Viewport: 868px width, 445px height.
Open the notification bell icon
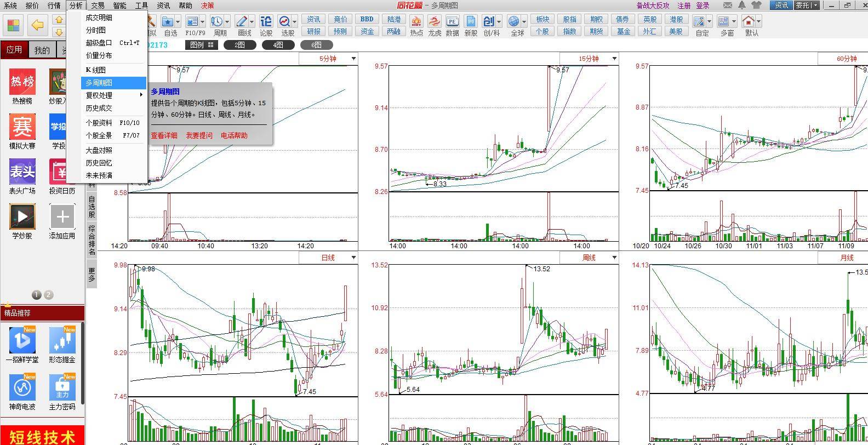(742, 5)
